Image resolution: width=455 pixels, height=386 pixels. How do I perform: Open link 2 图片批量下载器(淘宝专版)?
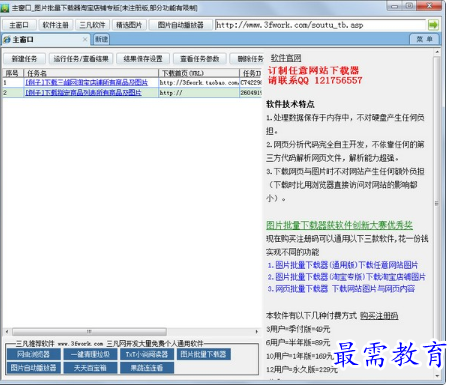[x=346, y=277]
